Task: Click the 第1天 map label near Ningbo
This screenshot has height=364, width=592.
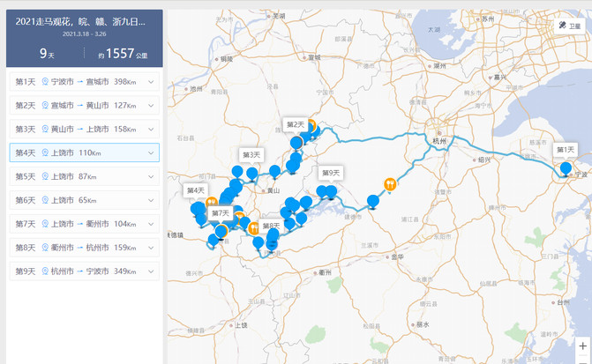Action: click(566, 150)
